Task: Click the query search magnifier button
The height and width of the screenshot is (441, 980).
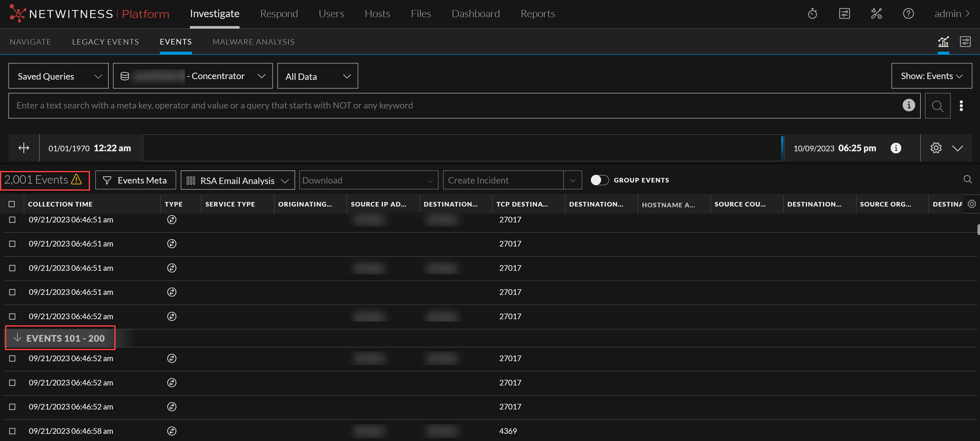Action: point(937,106)
